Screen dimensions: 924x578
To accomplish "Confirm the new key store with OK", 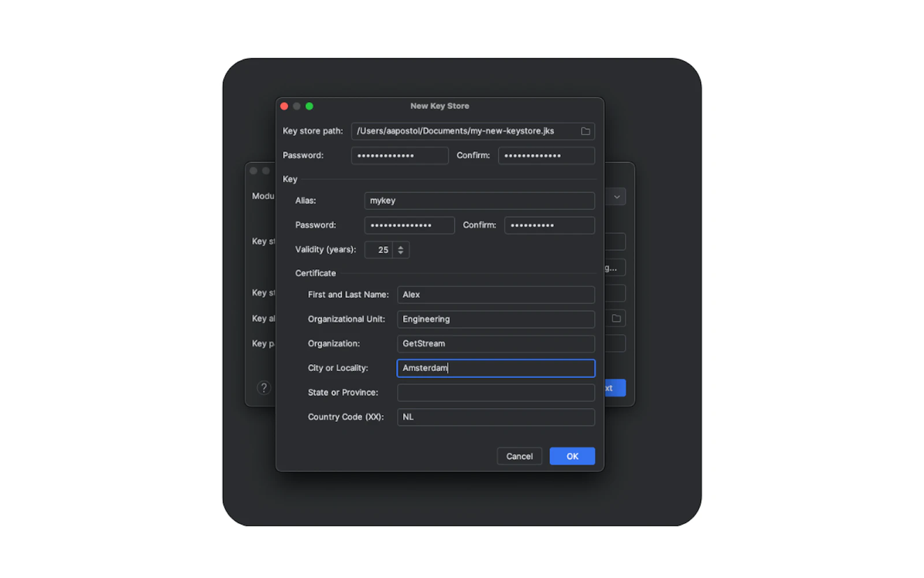I will click(572, 456).
